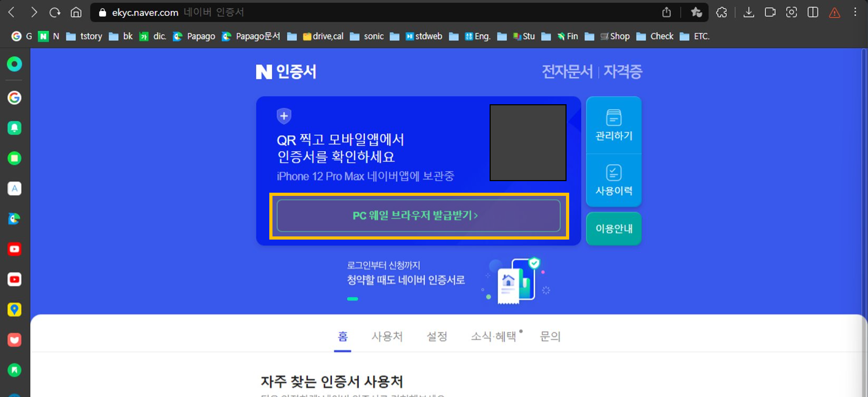Viewport: 868px width, 397px height.
Task: Switch to the 소식·혜택 tab
Action: click(x=494, y=336)
